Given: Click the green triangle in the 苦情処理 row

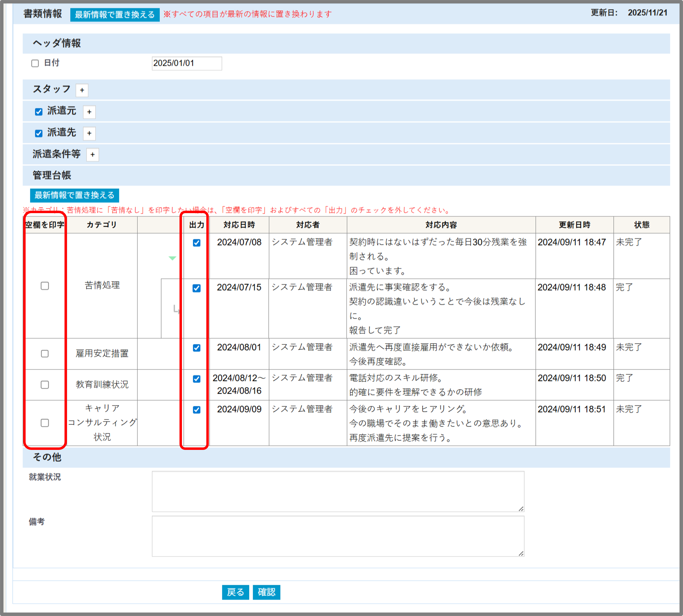Looking at the screenshot, I should [x=172, y=258].
